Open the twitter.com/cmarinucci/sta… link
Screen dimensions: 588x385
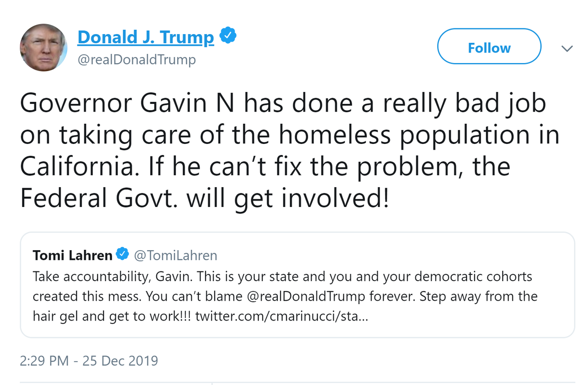click(x=282, y=317)
